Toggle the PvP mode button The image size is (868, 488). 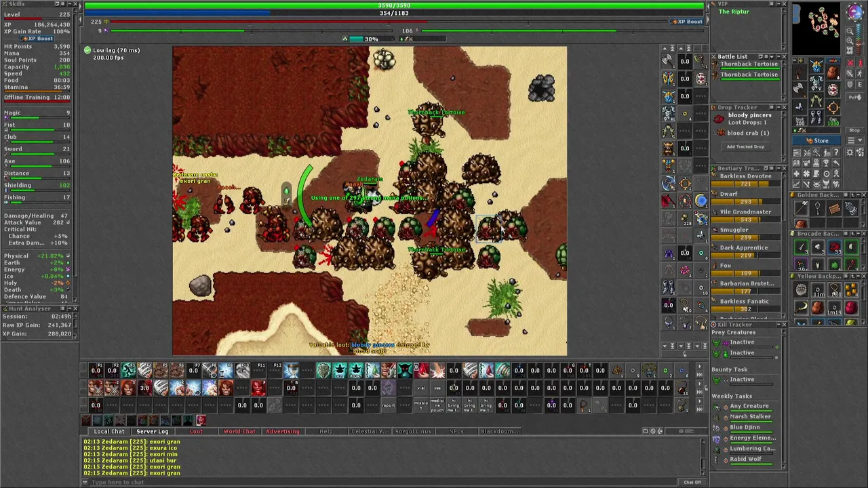pos(855,97)
